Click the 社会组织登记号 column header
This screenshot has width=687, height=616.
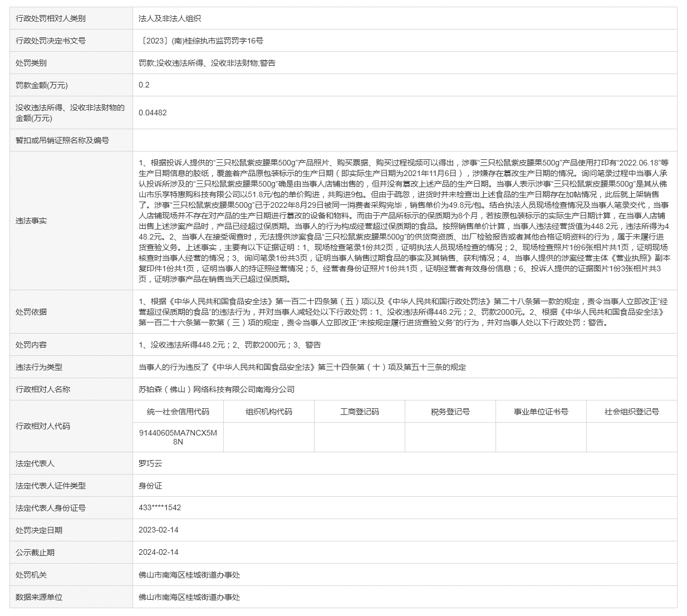(632, 412)
